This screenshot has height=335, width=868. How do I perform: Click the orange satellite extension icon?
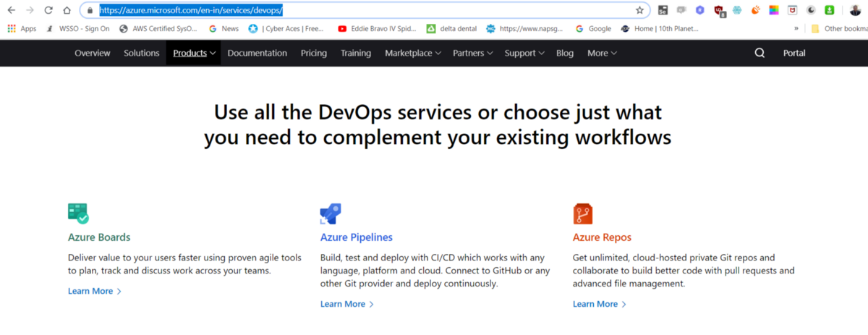click(x=756, y=10)
